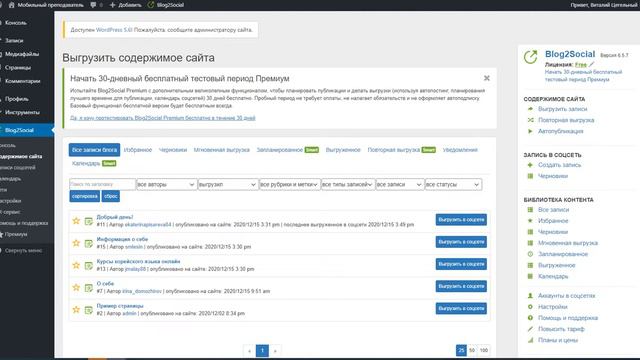Open the 'все статусы' dropdown
This screenshot has height=360, width=640.
point(453,184)
